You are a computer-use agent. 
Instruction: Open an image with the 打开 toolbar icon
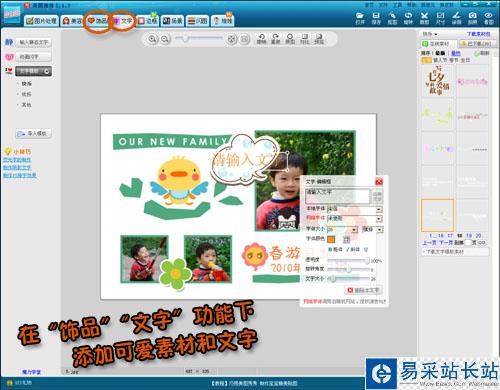coord(360,18)
